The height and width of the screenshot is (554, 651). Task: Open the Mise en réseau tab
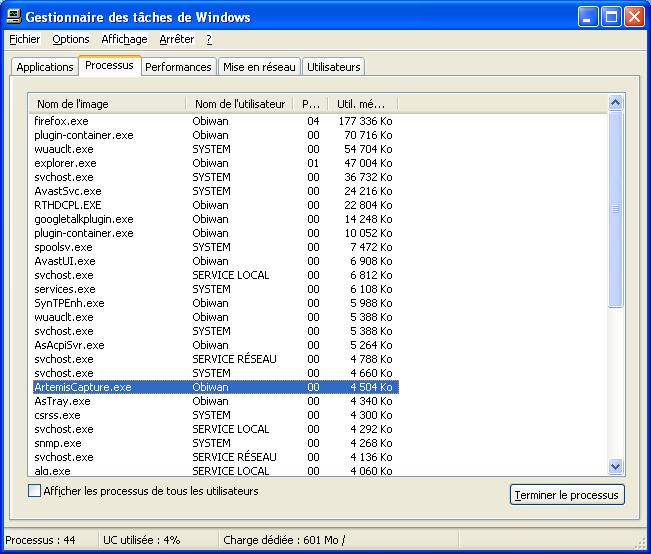[259, 67]
